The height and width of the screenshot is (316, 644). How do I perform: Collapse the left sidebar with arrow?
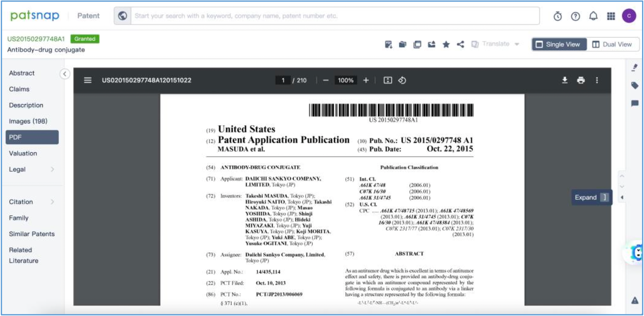[x=65, y=74]
